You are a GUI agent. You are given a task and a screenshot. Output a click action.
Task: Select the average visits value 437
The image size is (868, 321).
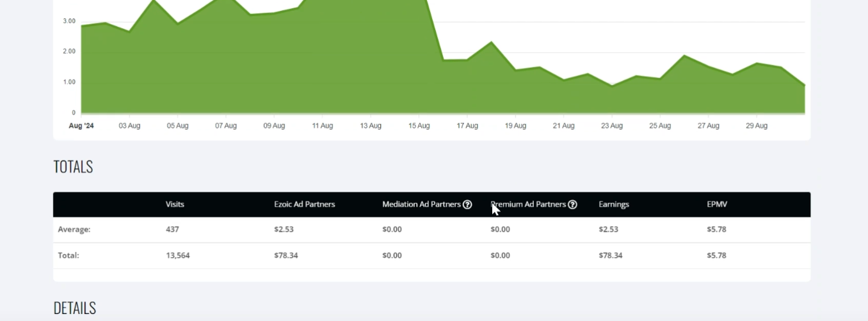pos(172,230)
